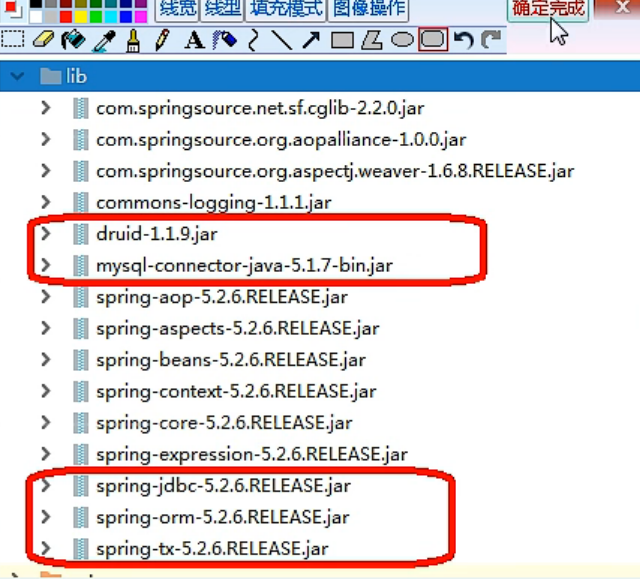Select the paint brush tool

click(133, 41)
